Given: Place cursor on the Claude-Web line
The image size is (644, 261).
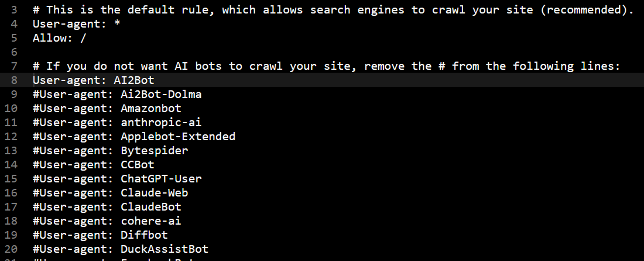Looking at the screenshot, I should 110,193.
